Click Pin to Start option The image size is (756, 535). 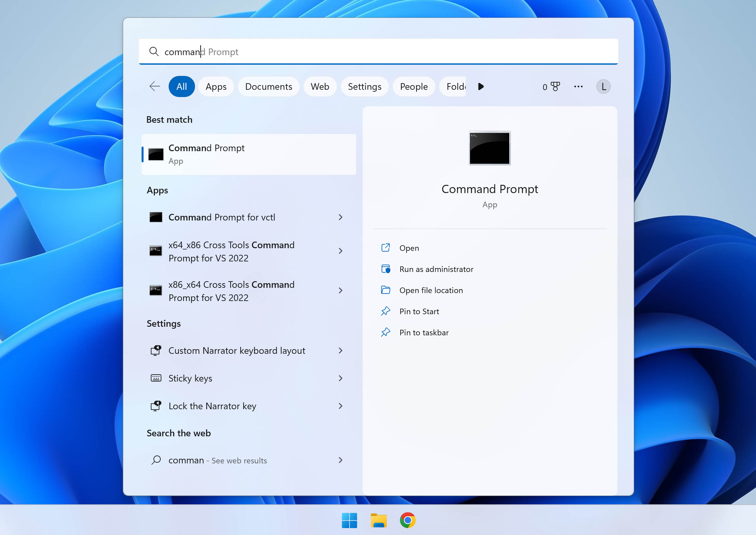(x=419, y=311)
